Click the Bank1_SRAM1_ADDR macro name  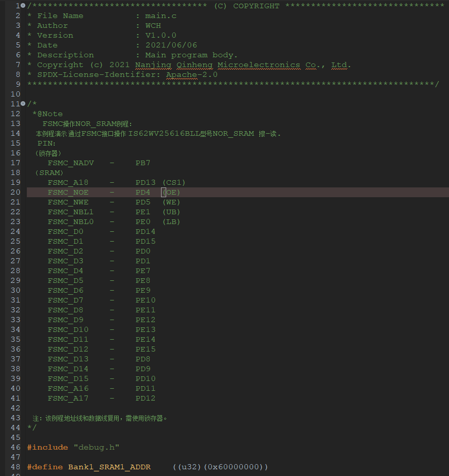click(x=109, y=467)
